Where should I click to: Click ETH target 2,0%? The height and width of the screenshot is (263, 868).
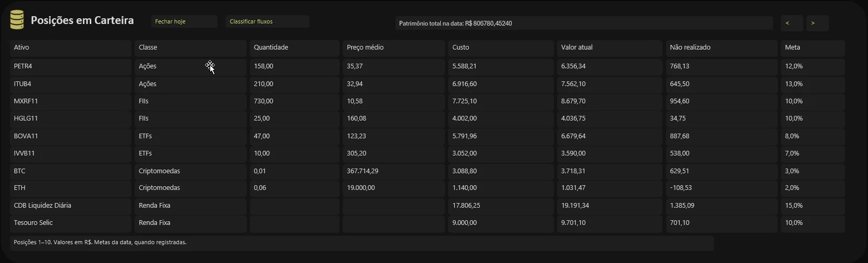click(x=813, y=188)
